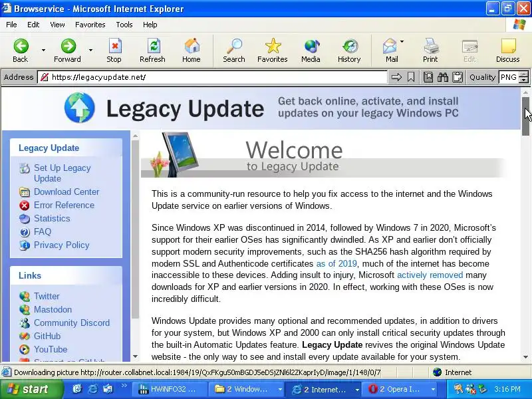The height and width of the screenshot is (399, 532).
Task: Open the Mail button dropdown arrow
Action: coord(402,42)
